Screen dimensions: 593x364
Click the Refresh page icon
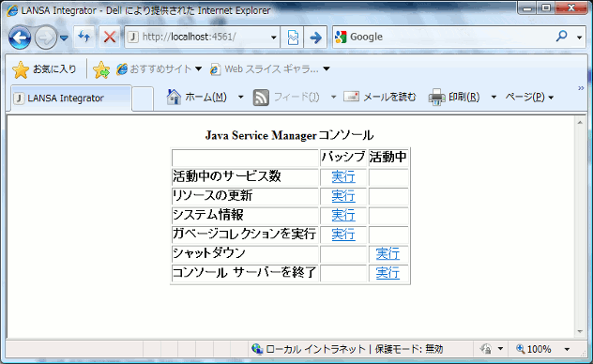(x=84, y=37)
